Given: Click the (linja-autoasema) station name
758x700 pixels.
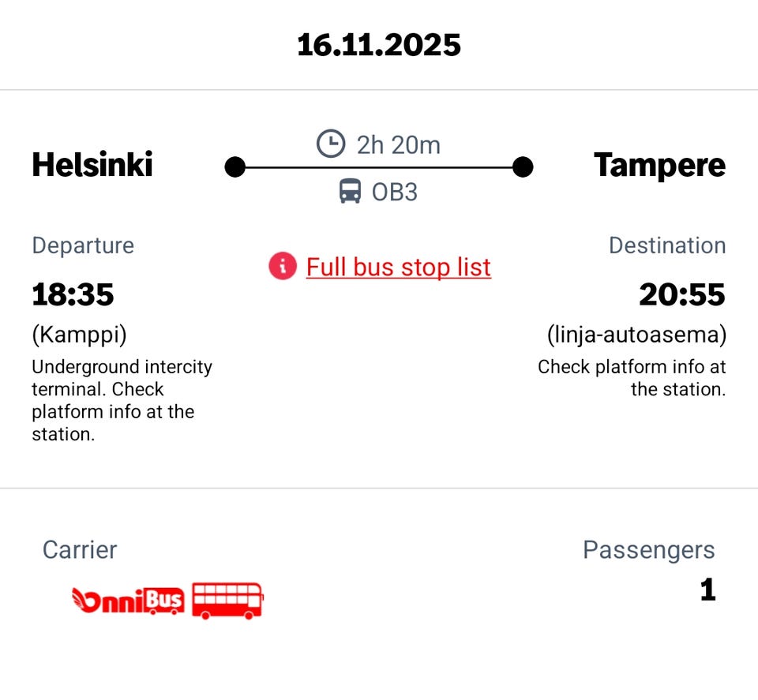Looking at the screenshot, I should click(636, 335).
